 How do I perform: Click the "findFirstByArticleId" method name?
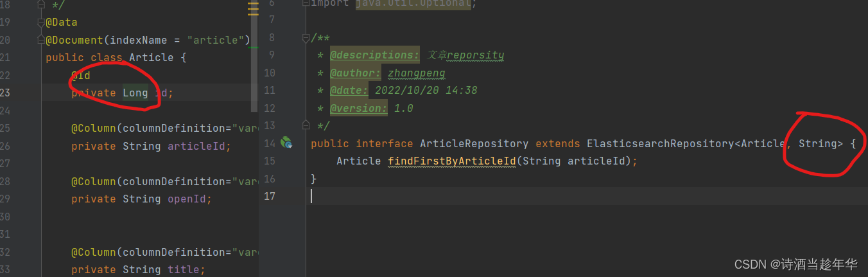(452, 161)
